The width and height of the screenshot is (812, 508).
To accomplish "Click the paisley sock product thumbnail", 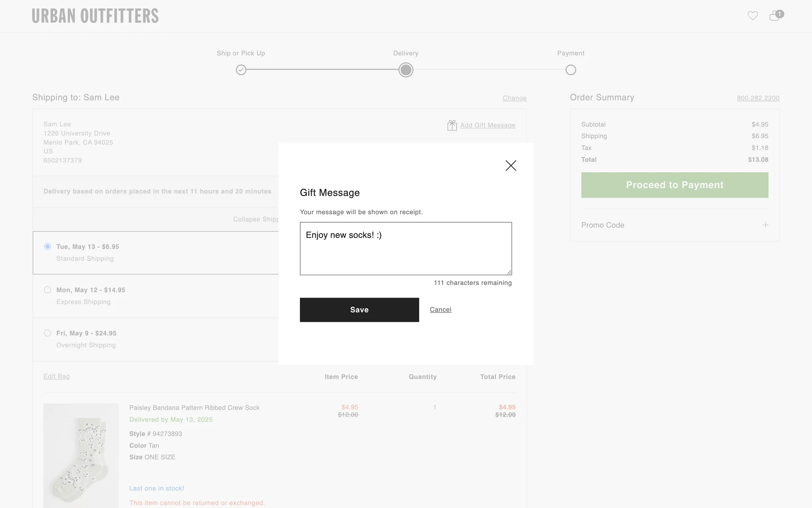I will (x=81, y=455).
